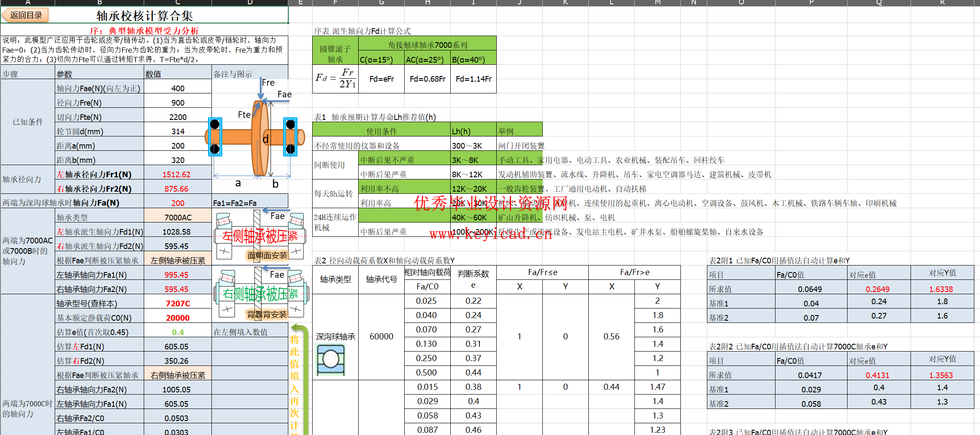
Task: Click the 轴承型号 cell showing 7207C
Action: tap(178, 303)
